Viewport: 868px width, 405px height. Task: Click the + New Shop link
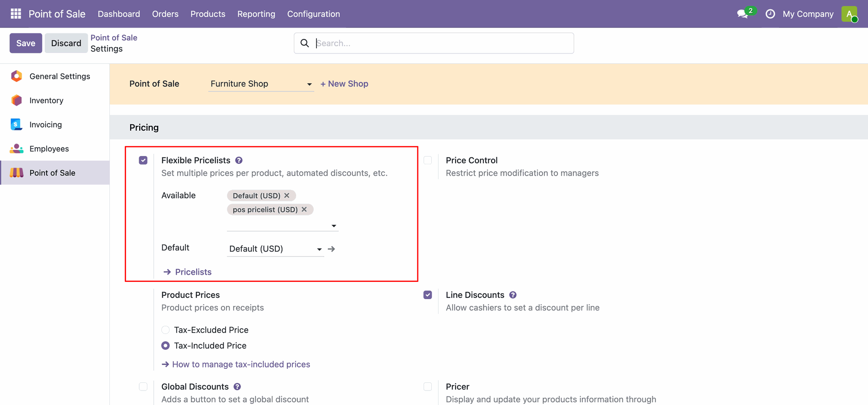[x=344, y=84]
